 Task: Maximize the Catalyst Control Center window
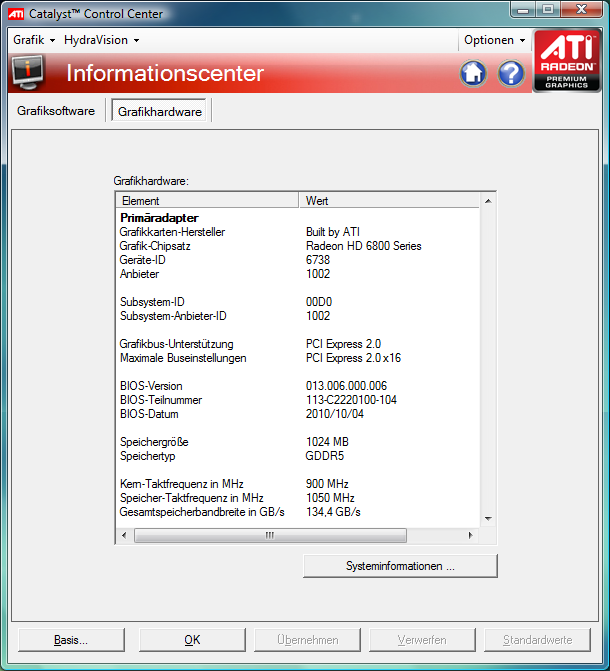tap(548, 9)
